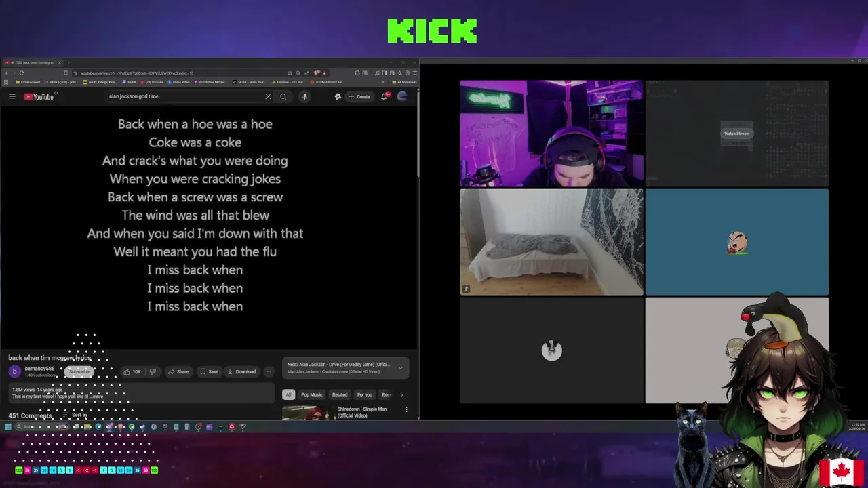Open Shinedown Simple Man video thumbnail
The height and width of the screenshot is (488, 868).
307,413
